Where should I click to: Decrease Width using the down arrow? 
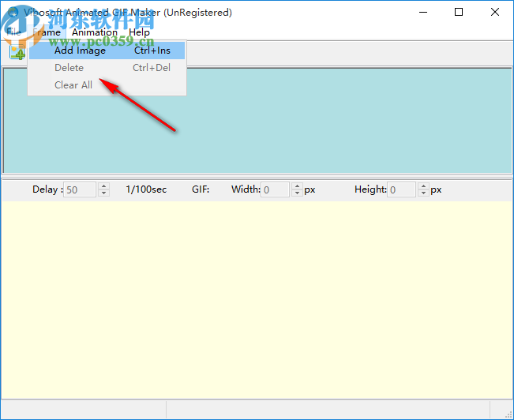[x=298, y=193]
